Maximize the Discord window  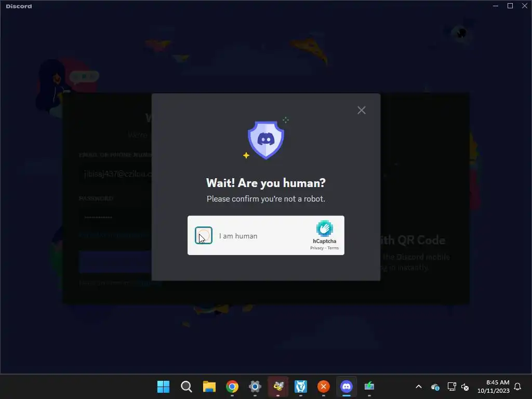[x=510, y=6]
